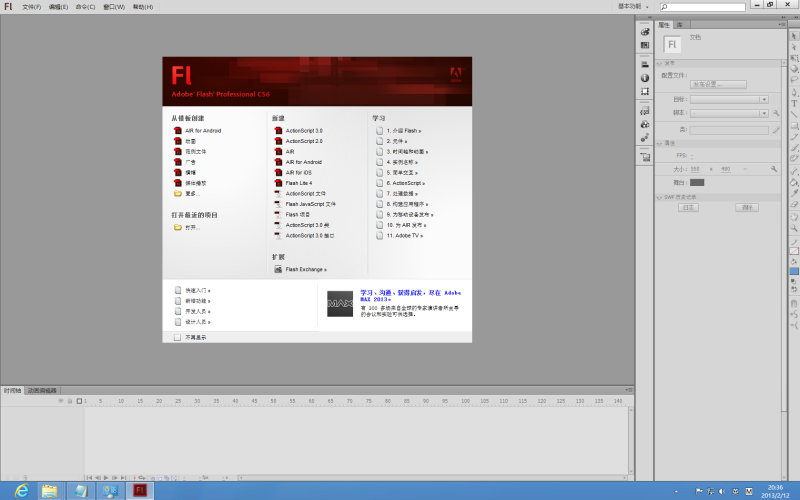Open the 脚本 script dropdown
The width and height of the screenshot is (800, 500).
point(729,113)
